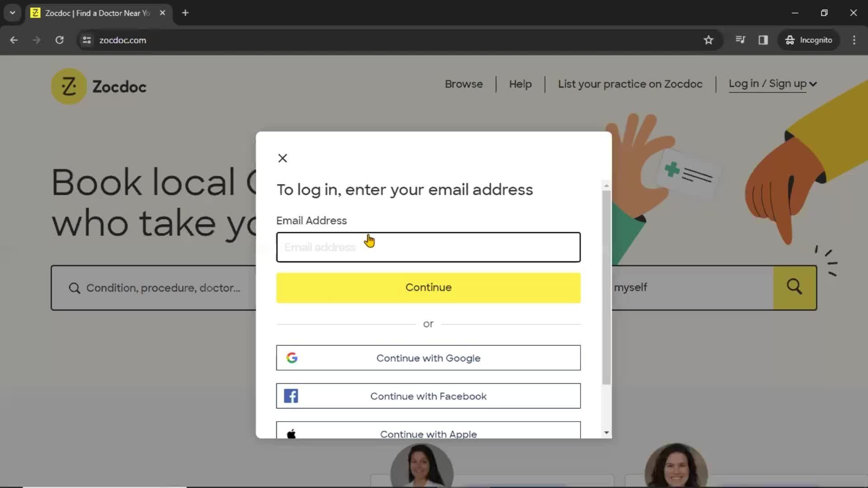Click the yellow 'Continue' button

[x=428, y=287]
